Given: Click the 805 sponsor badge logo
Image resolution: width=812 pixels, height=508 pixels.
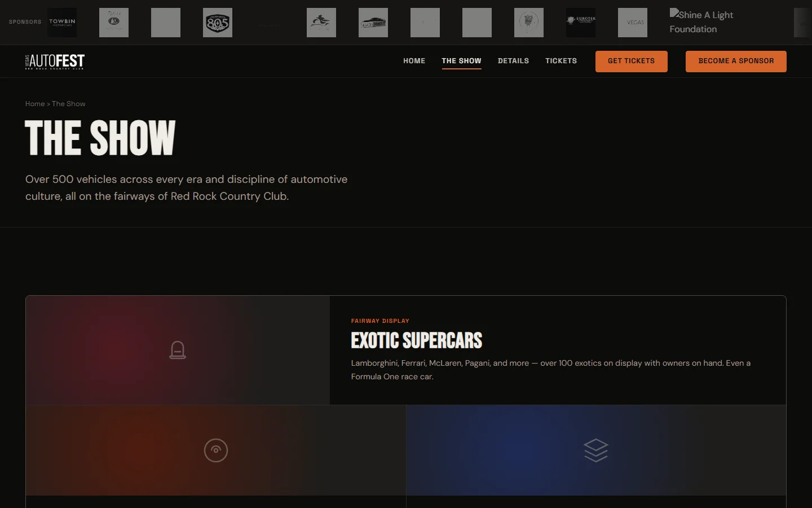Looking at the screenshot, I should [x=218, y=23].
